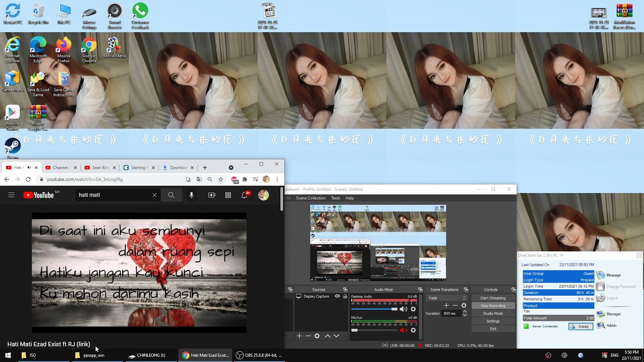The width and height of the screenshot is (644, 362).
Task: Open scene transition properties gear
Action: pyautogui.click(x=464, y=305)
